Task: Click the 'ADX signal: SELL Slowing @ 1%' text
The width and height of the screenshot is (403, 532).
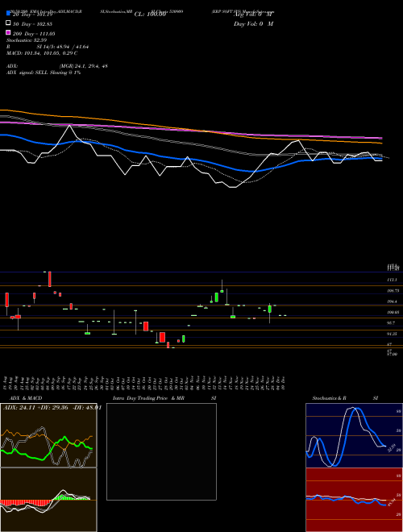Action: (x=44, y=73)
